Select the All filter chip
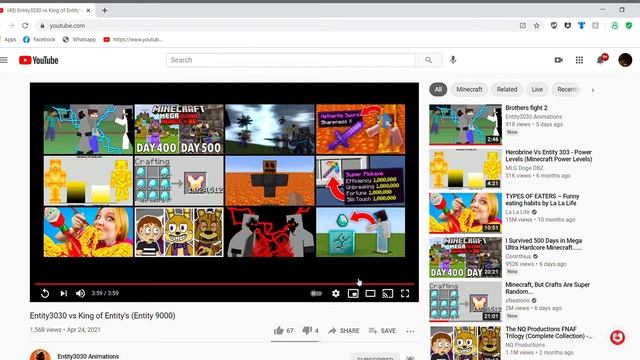The height and width of the screenshot is (360, 640). pyautogui.click(x=438, y=89)
